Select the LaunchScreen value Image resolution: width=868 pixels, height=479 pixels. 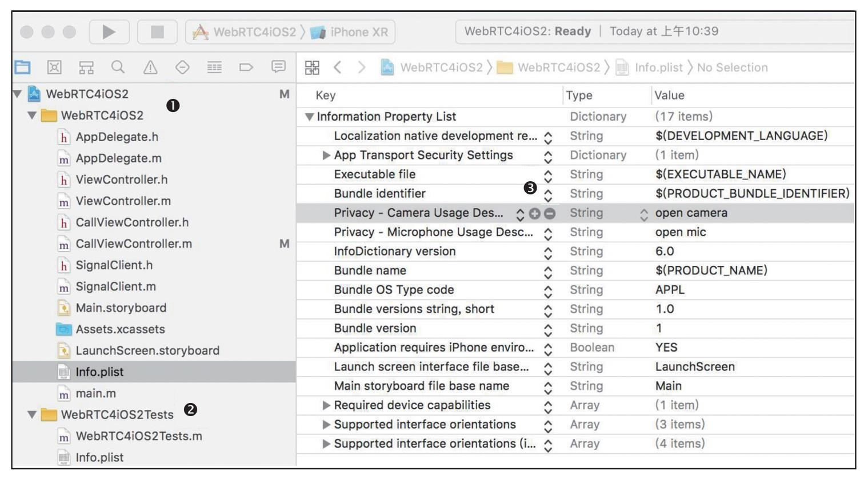[695, 367]
